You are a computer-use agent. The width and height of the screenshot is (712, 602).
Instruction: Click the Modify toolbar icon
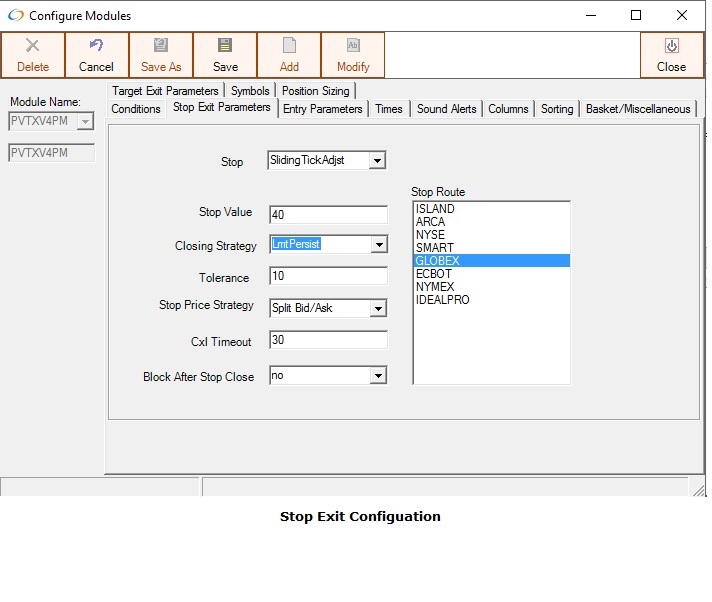(353, 46)
